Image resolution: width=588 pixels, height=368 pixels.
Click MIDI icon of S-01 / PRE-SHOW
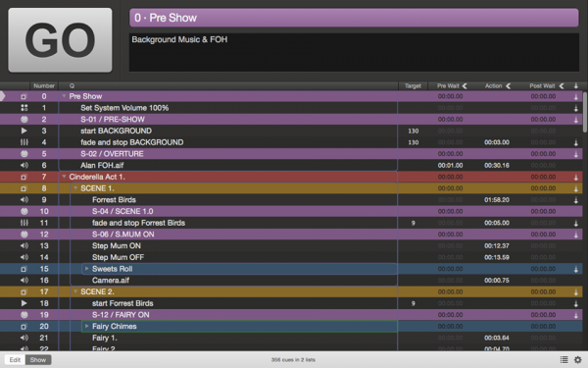(x=24, y=120)
